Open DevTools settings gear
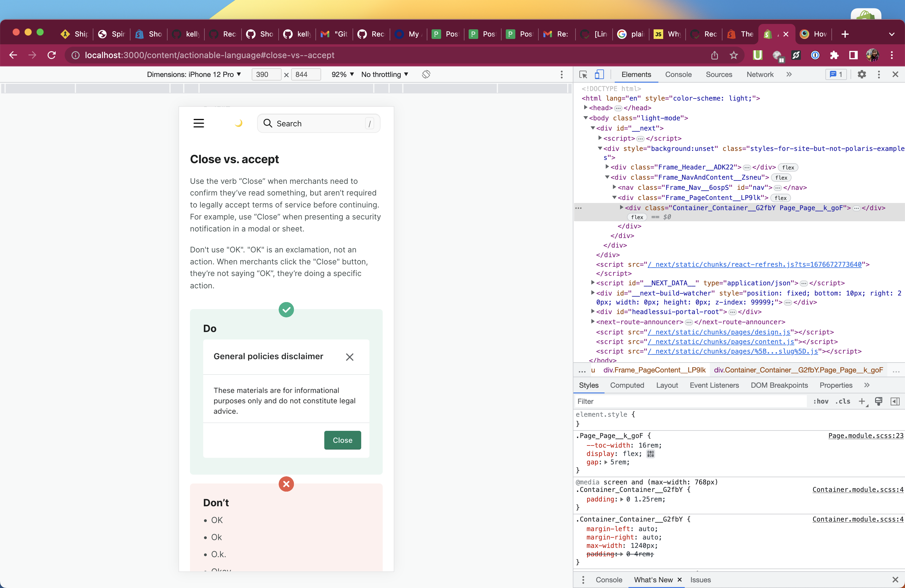This screenshot has height=588, width=905. [x=862, y=75]
